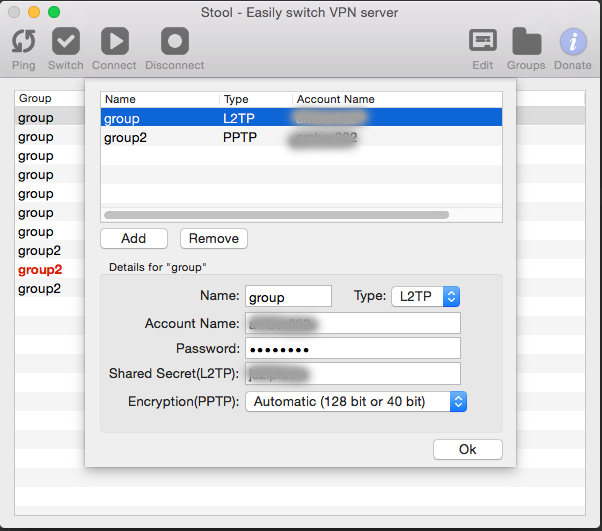Click the horizontal scrollbar in account table
602x531 pixels.
(x=276, y=215)
